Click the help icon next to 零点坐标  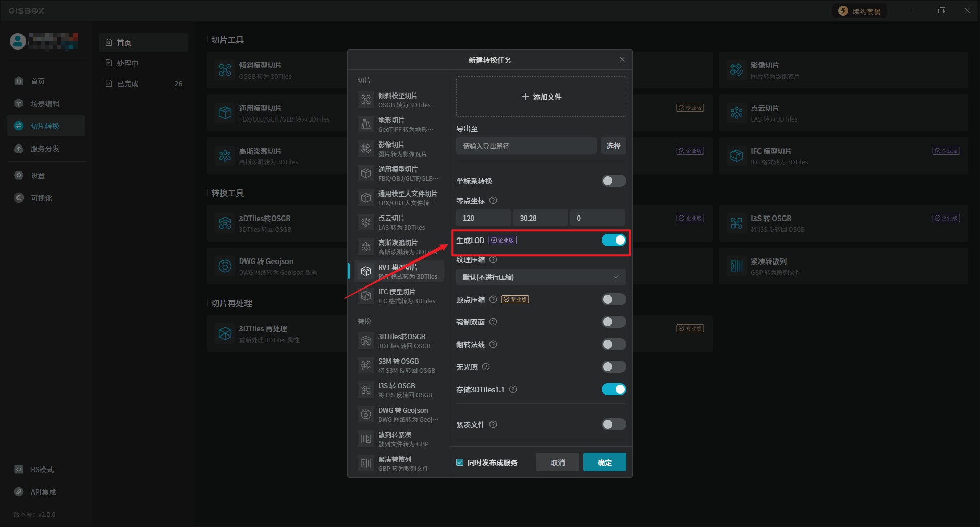pos(493,201)
